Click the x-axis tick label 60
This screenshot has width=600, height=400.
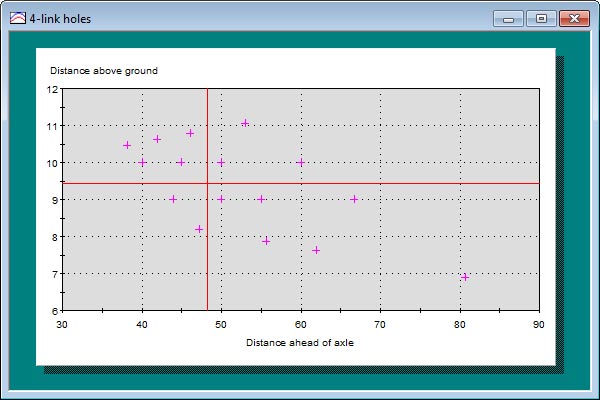coord(301,325)
